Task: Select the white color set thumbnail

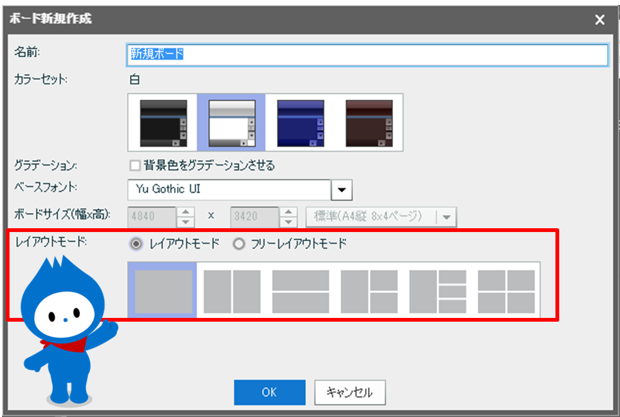Action: pyautogui.click(x=232, y=122)
